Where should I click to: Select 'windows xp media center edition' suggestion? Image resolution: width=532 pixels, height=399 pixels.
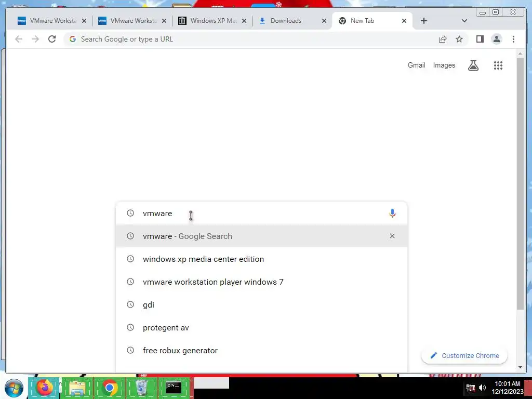(x=261, y=259)
